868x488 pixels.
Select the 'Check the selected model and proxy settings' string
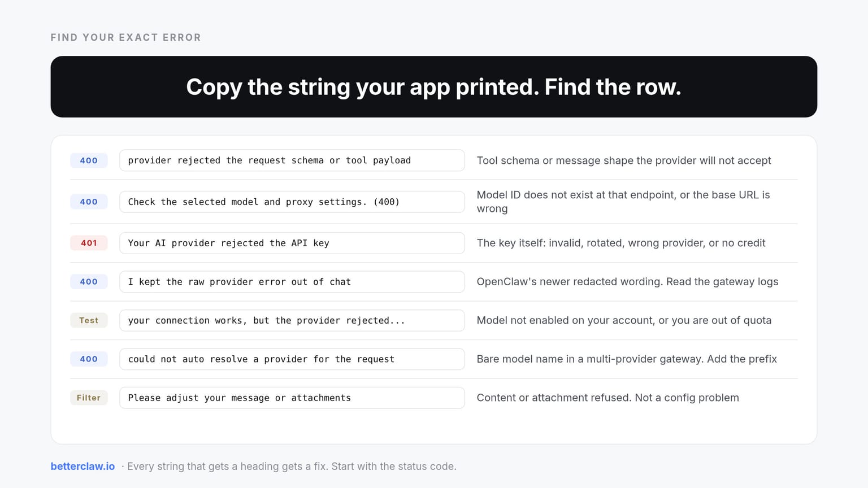coord(292,202)
